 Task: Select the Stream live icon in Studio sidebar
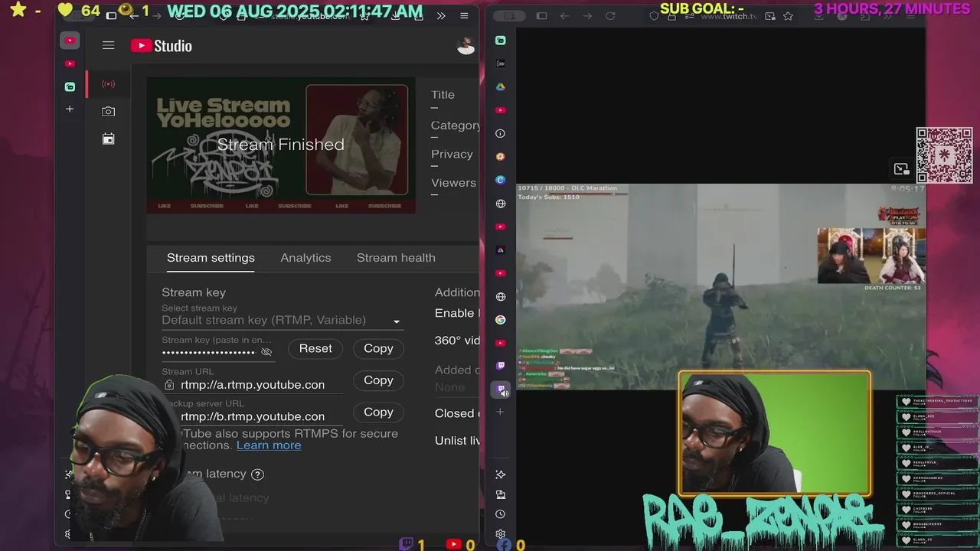coord(108,84)
